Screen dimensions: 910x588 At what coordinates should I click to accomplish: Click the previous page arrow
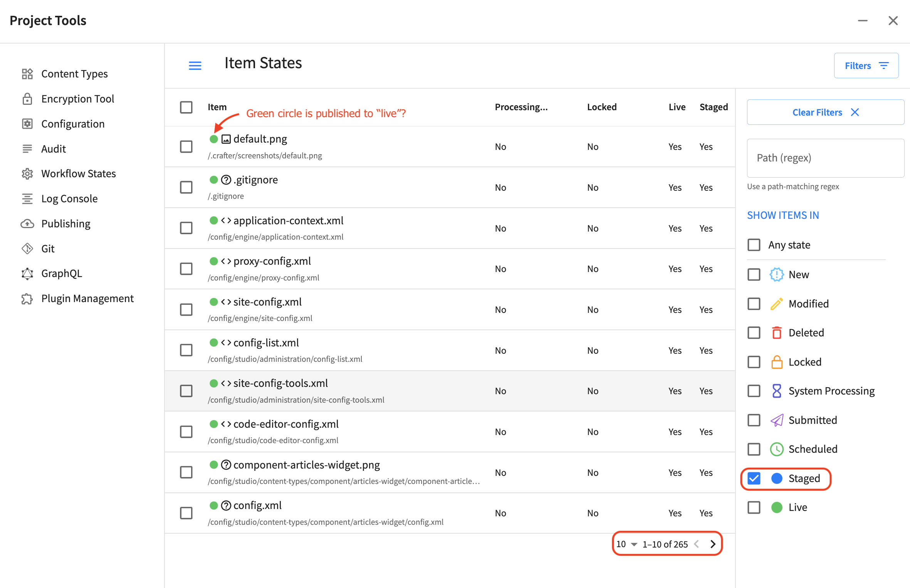[697, 544]
